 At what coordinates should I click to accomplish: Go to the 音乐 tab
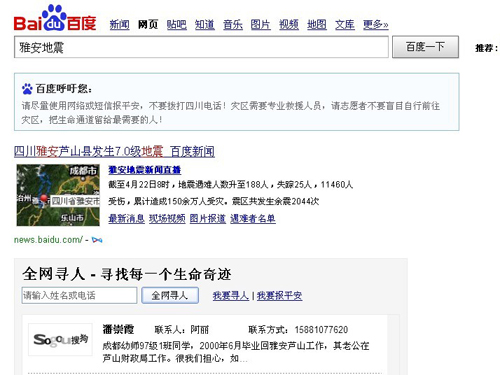tap(233, 24)
